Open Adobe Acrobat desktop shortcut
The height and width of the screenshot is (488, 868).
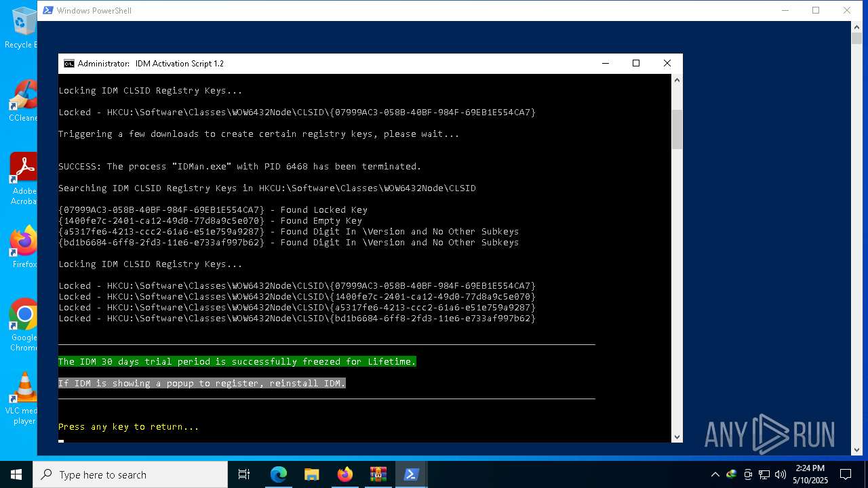(22, 178)
